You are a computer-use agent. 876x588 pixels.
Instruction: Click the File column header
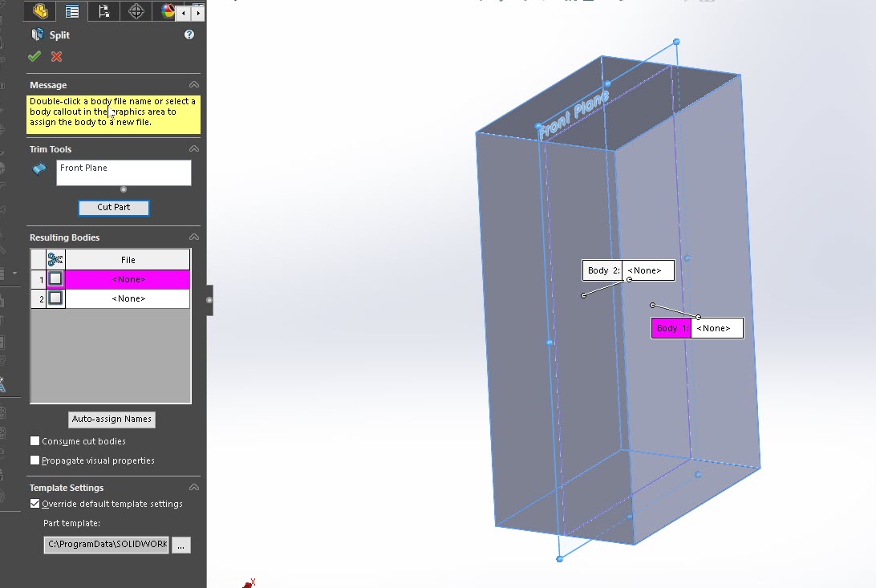point(128,260)
